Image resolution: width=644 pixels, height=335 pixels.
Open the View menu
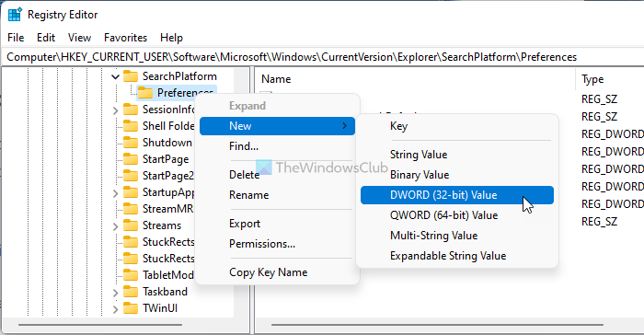[x=79, y=38]
